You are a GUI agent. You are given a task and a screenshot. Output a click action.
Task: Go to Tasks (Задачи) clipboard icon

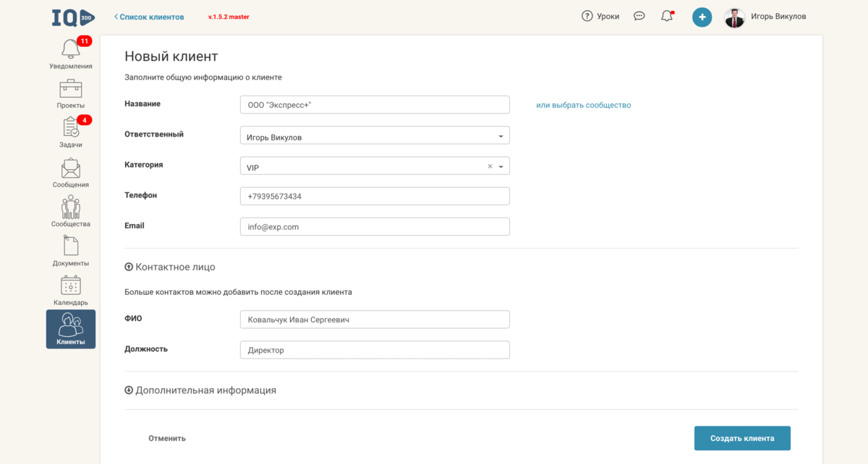(70, 129)
